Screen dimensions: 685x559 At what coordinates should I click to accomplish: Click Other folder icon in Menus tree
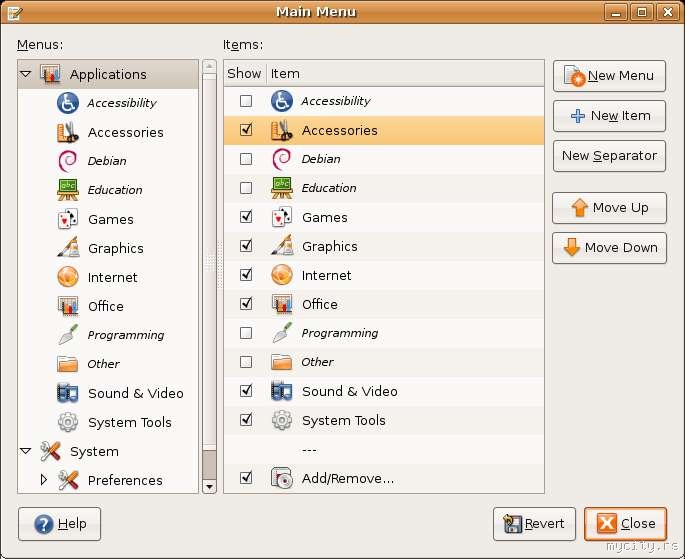point(68,364)
